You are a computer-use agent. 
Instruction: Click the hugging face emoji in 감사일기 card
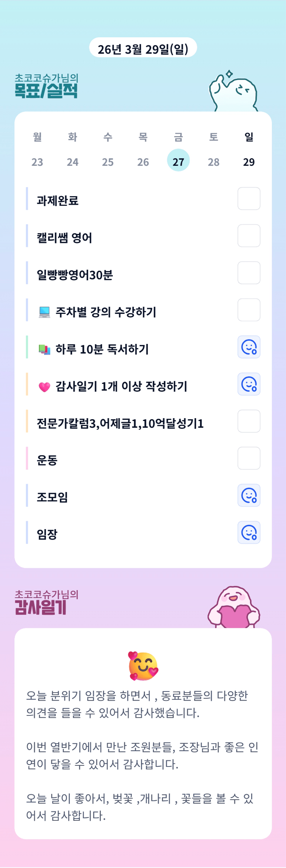pos(143,666)
